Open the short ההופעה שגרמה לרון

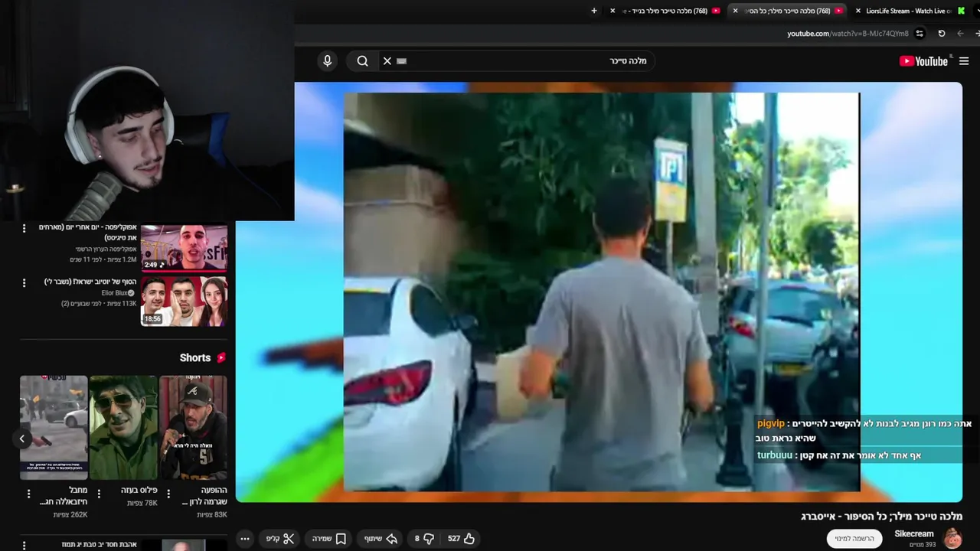pos(194,427)
